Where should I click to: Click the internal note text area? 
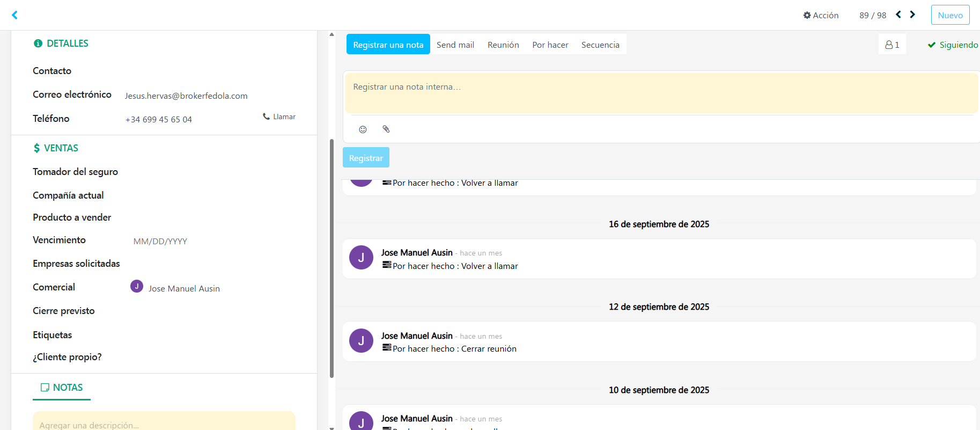(x=661, y=93)
